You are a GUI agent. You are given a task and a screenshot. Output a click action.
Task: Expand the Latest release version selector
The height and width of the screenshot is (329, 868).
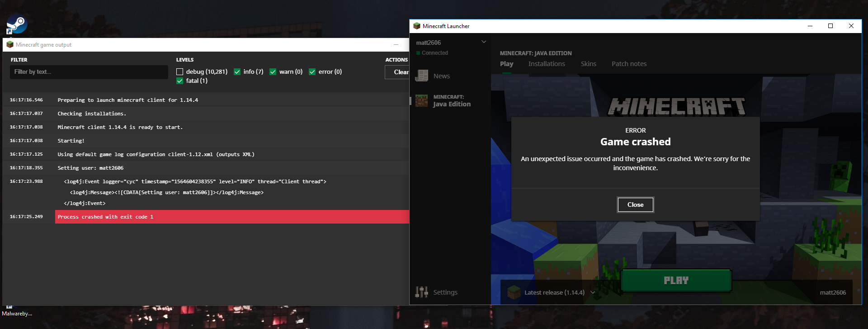click(593, 293)
